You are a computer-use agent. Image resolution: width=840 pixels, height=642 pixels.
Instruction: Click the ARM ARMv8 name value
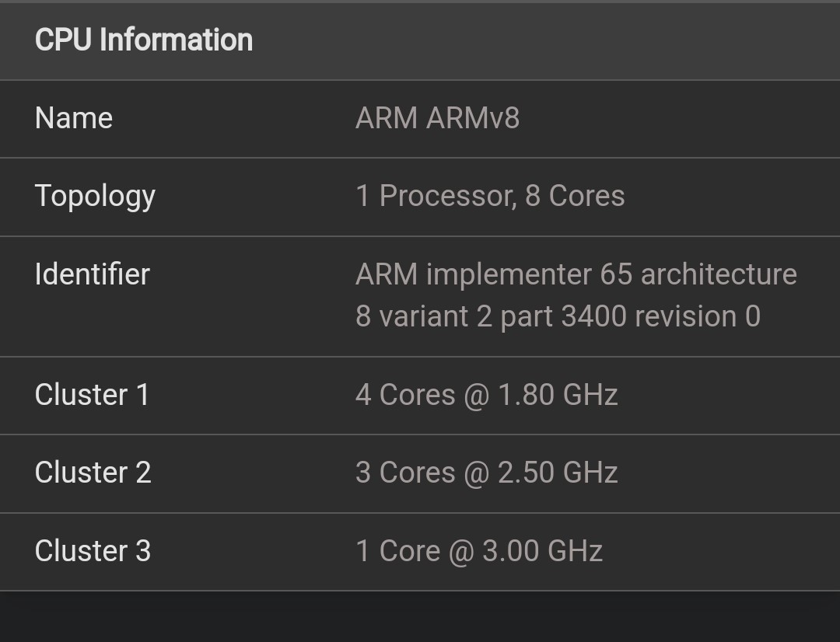[437, 118]
